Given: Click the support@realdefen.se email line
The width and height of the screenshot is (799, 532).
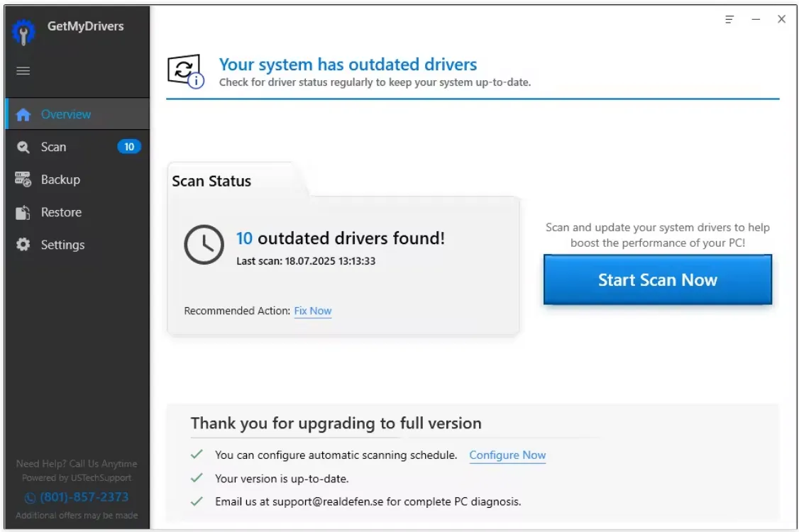Looking at the screenshot, I should (x=368, y=501).
